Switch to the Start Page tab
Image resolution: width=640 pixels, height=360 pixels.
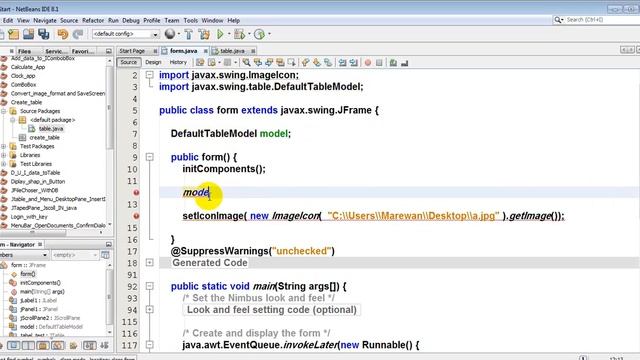(132, 51)
